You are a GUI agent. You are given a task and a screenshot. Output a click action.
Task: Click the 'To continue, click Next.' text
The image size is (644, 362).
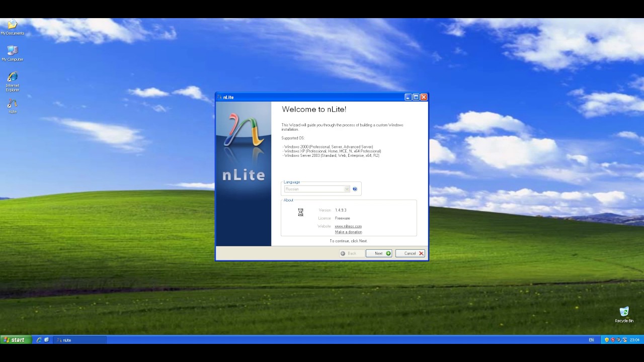(348, 241)
